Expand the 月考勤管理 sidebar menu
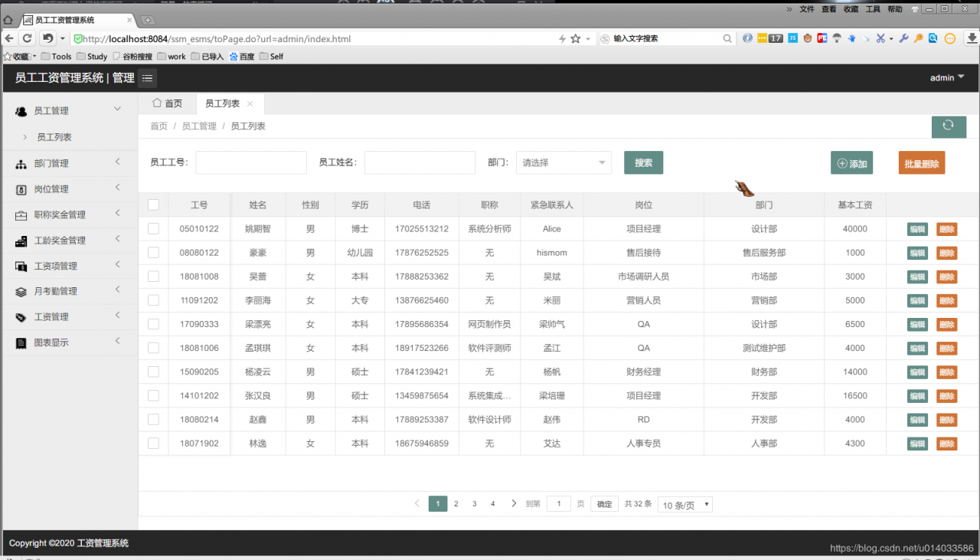This screenshot has width=980, height=560. click(x=117, y=290)
